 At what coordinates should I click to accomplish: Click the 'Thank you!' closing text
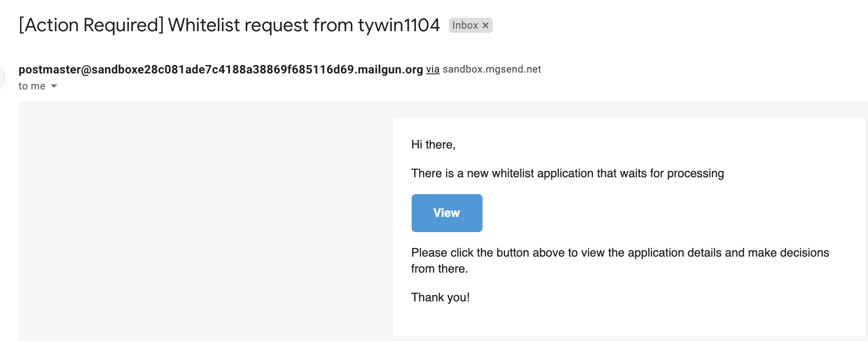click(440, 298)
